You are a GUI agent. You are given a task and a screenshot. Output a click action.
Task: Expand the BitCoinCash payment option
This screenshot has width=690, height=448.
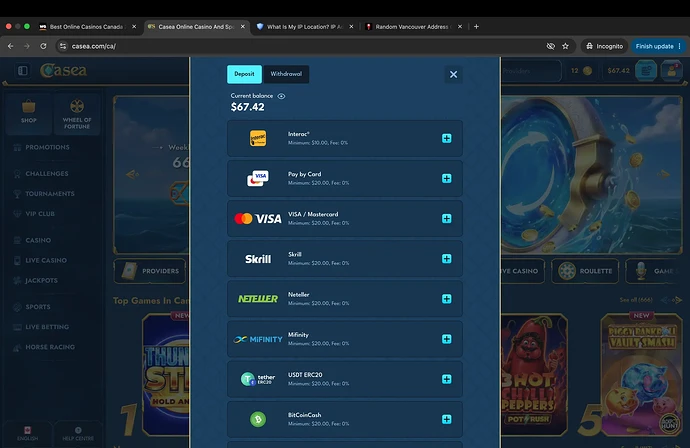446,419
